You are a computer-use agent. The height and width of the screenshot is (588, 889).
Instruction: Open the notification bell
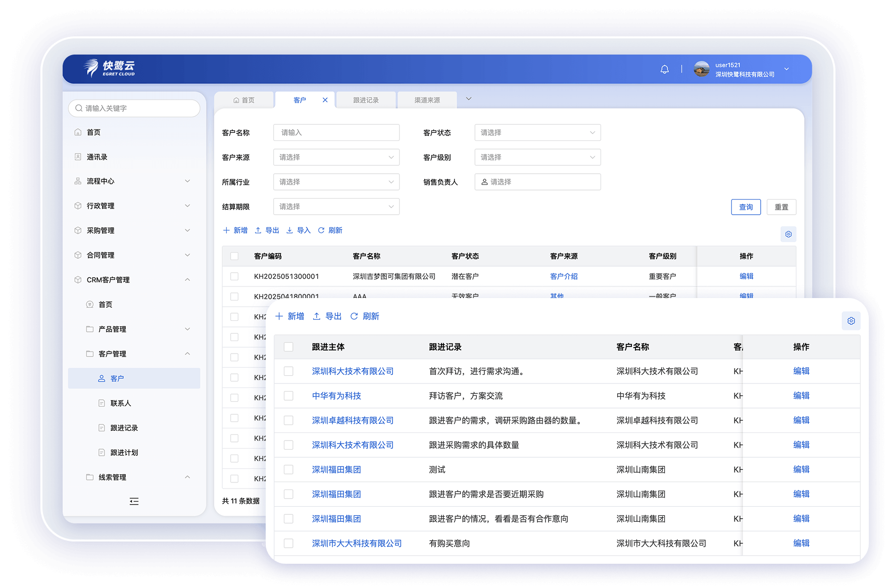665,69
